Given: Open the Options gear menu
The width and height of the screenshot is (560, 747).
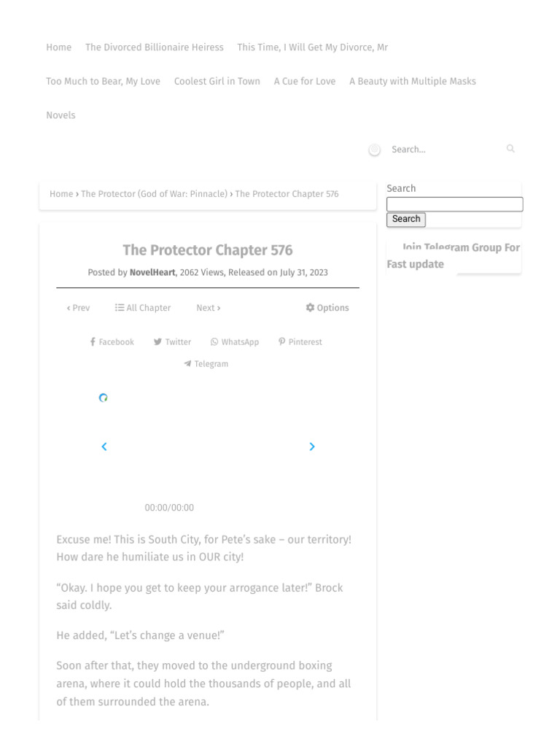Looking at the screenshot, I should (327, 308).
